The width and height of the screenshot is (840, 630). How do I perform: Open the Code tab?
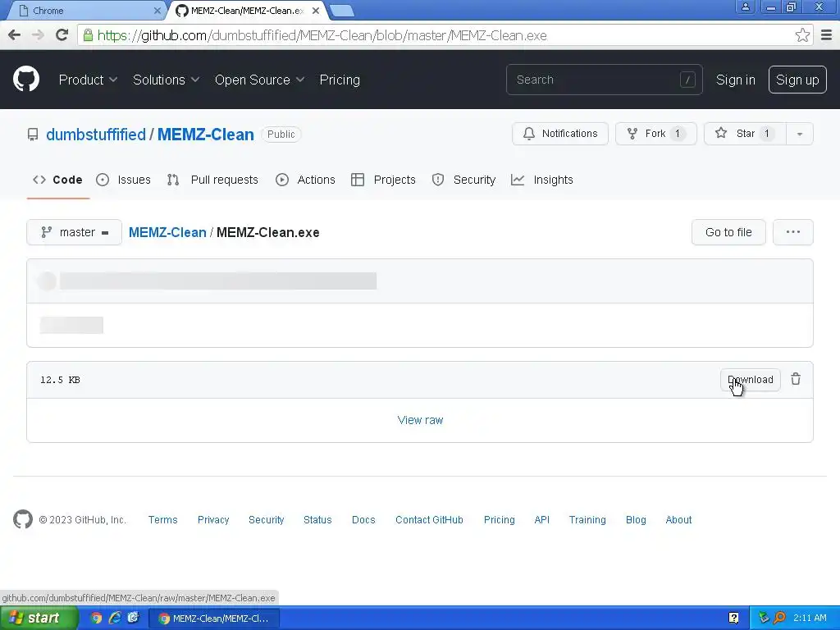point(58,180)
